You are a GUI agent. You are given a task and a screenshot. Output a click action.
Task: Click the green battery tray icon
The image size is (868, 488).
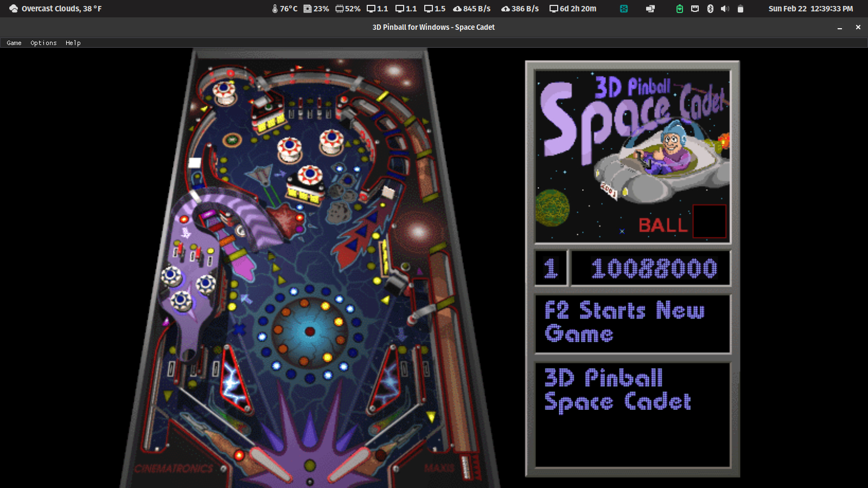679,9
